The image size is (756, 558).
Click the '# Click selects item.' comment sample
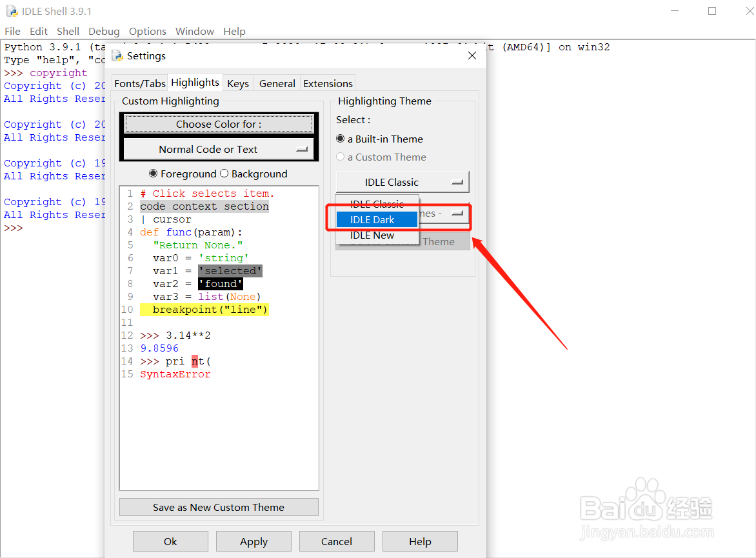point(207,194)
